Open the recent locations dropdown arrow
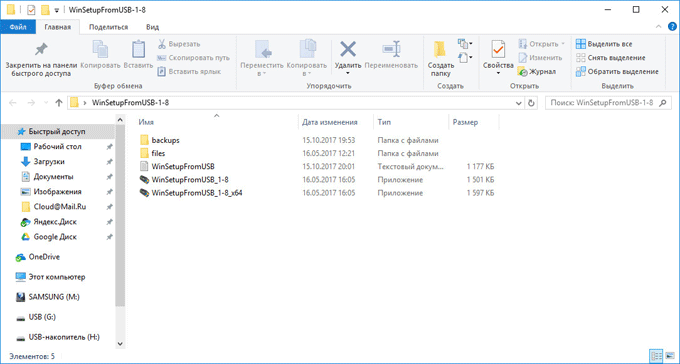 [46, 103]
